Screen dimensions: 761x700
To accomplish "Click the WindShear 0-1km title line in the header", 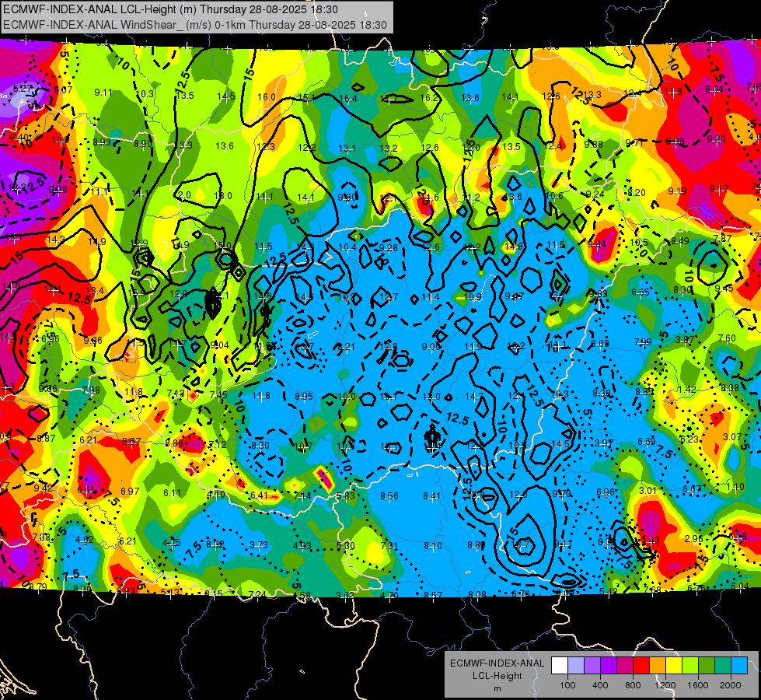I will (x=194, y=25).
